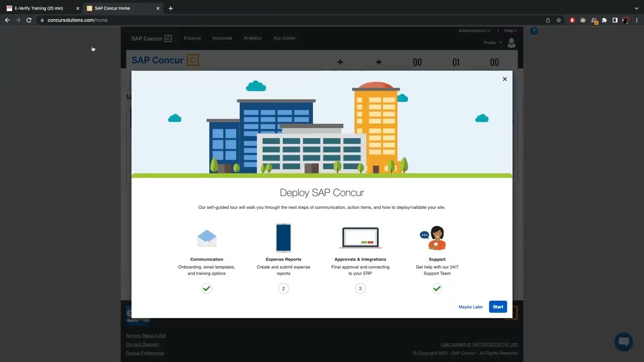644x362 pixels.
Task: Click the Approvals & Integrations heading text
Action: point(360,259)
